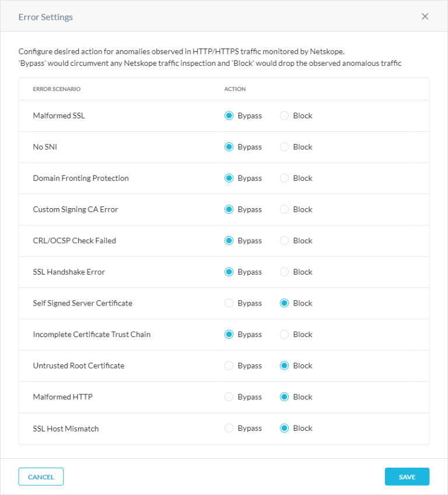Choose Bypass for Untrusted Root Certificate
This screenshot has height=495, width=448.
tap(229, 366)
